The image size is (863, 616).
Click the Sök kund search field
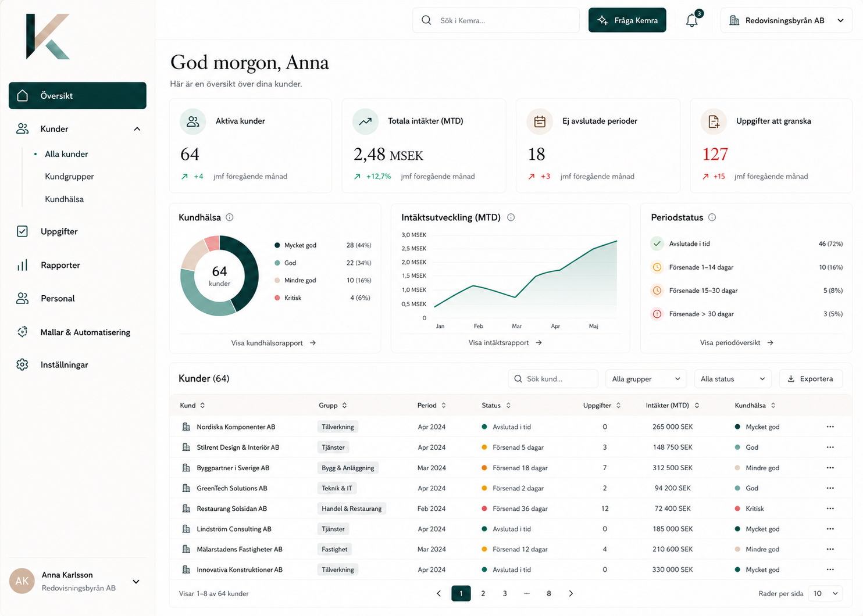tap(553, 379)
